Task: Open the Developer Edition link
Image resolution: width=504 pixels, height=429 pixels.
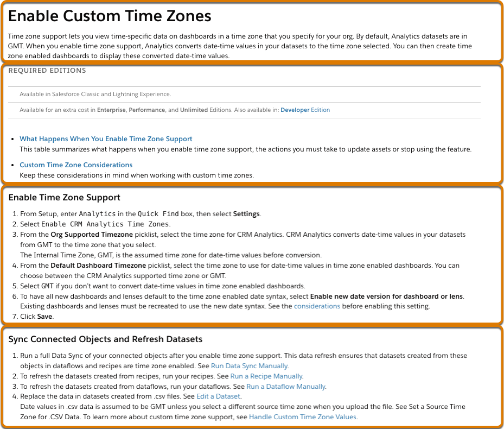Action: tap(305, 110)
